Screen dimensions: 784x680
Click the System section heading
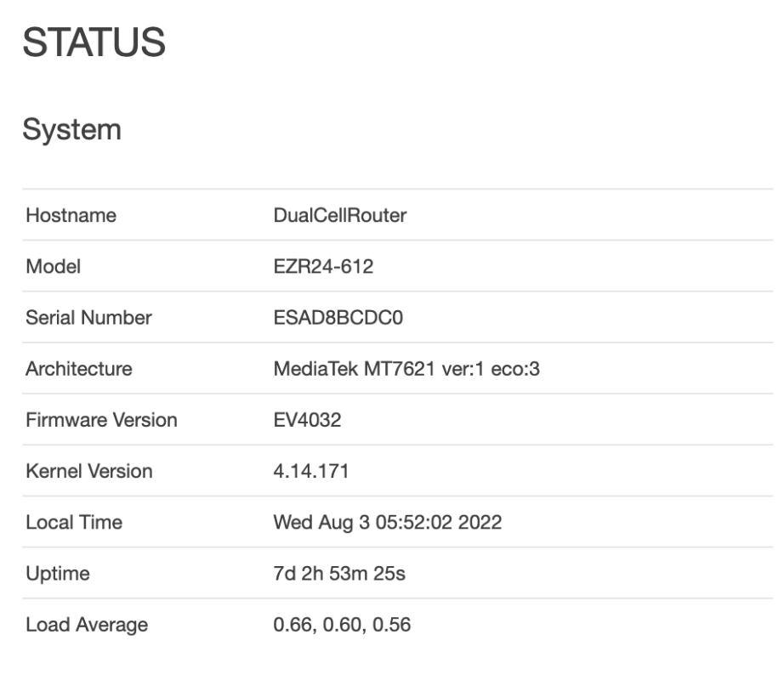[x=72, y=130]
